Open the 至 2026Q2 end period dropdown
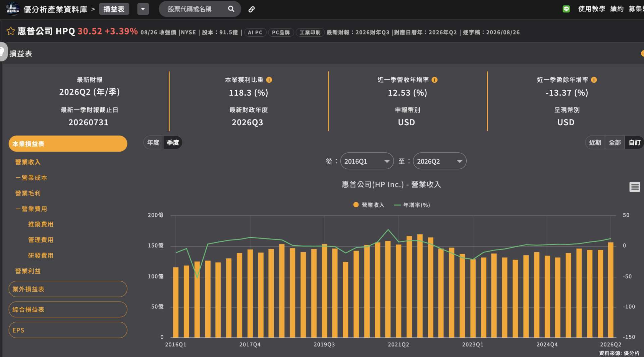Screen dimensions: 644x357 439,161
